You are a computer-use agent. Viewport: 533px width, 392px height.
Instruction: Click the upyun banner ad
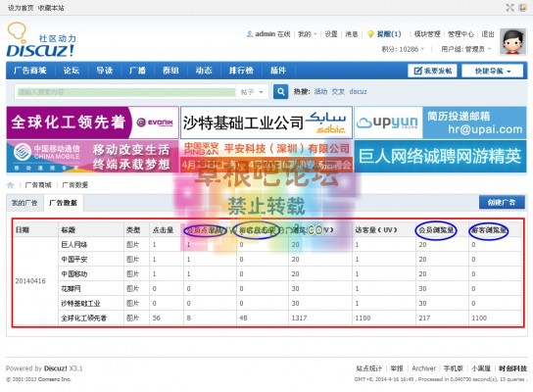[x=440, y=122]
